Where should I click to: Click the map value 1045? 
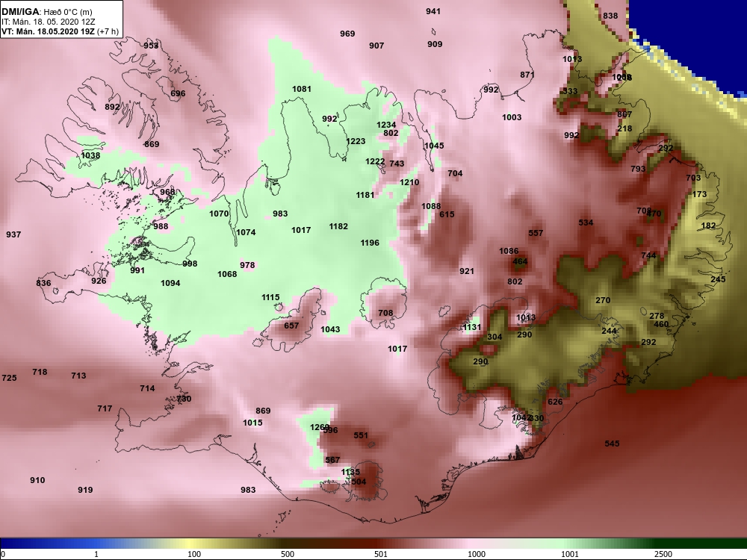coord(434,146)
